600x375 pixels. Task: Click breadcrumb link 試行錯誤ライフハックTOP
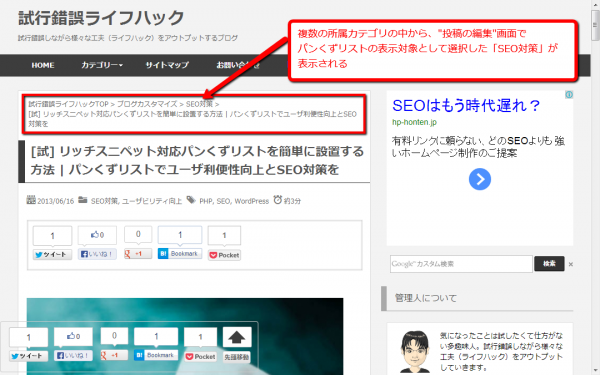coord(68,104)
